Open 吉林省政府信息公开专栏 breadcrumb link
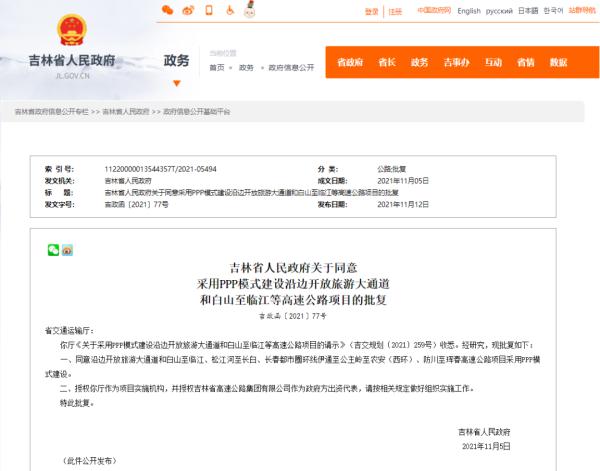Image resolution: width=600 pixels, height=471 pixels. [x=51, y=112]
